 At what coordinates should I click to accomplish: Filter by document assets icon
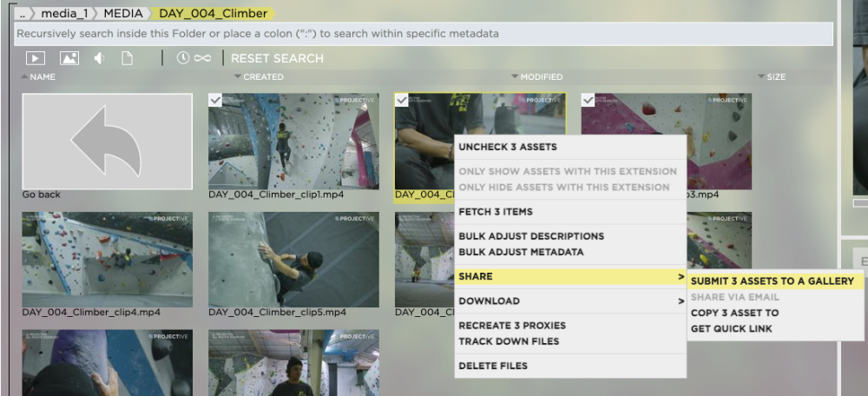pos(128,57)
